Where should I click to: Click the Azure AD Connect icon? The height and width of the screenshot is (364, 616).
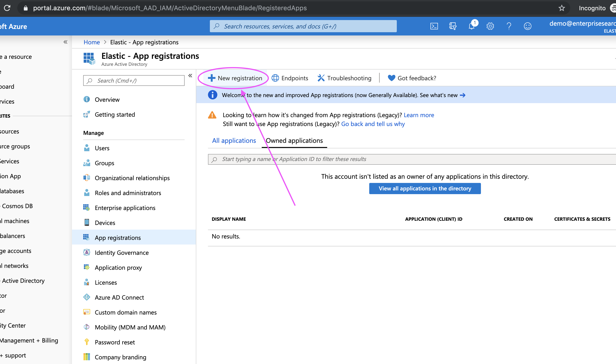(x=86, y=297)
